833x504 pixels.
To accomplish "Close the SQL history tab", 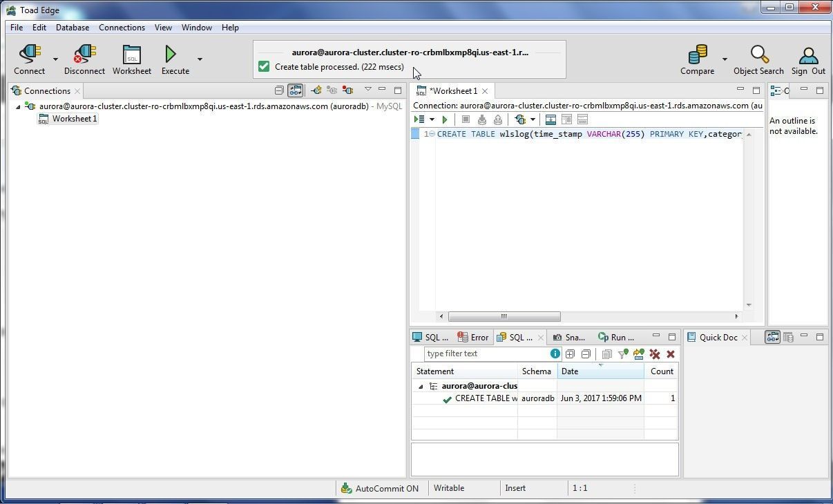I will click(x=540, y=338).
